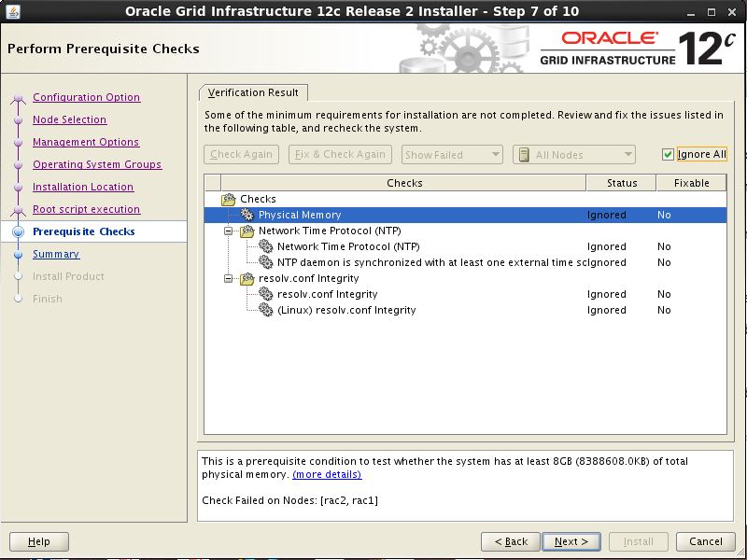747x560 pixels.
Task: Open the (more details) link
Action: [327, 474]
